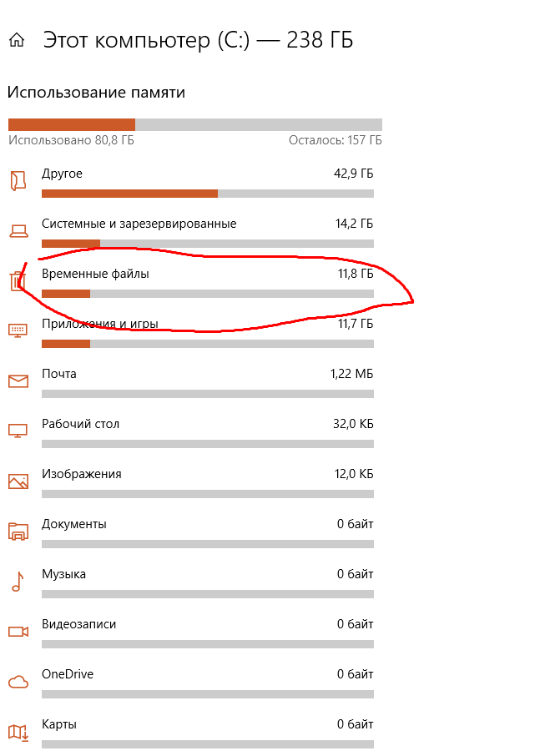
Task: Click the Другое usage bar
Action: coord(207,194)
